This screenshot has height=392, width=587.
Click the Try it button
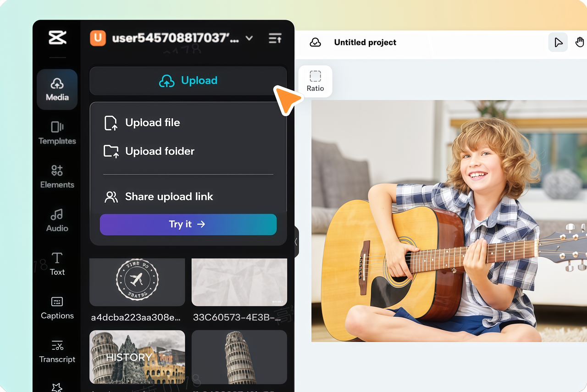coord(188,224)
